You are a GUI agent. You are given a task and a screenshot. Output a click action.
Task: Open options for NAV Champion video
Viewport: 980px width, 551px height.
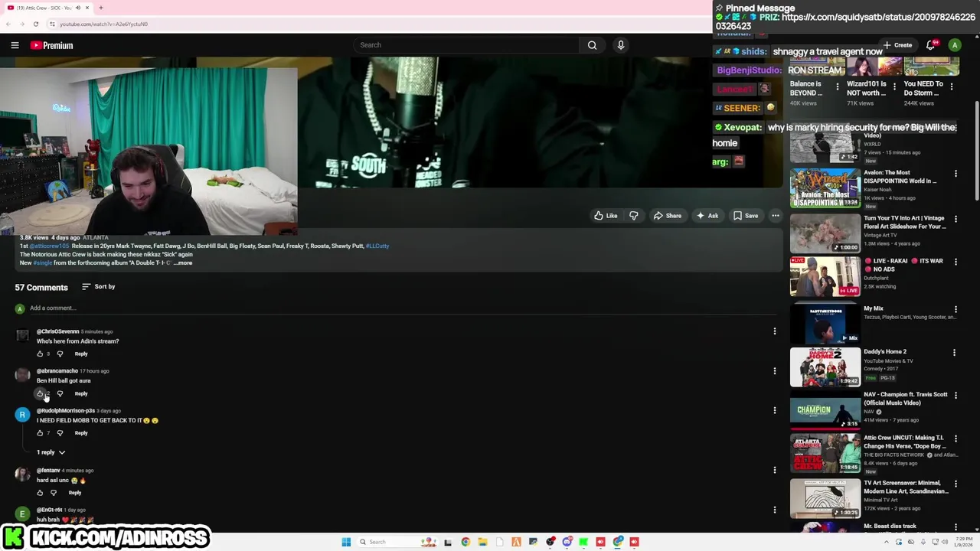pos(955,396)
